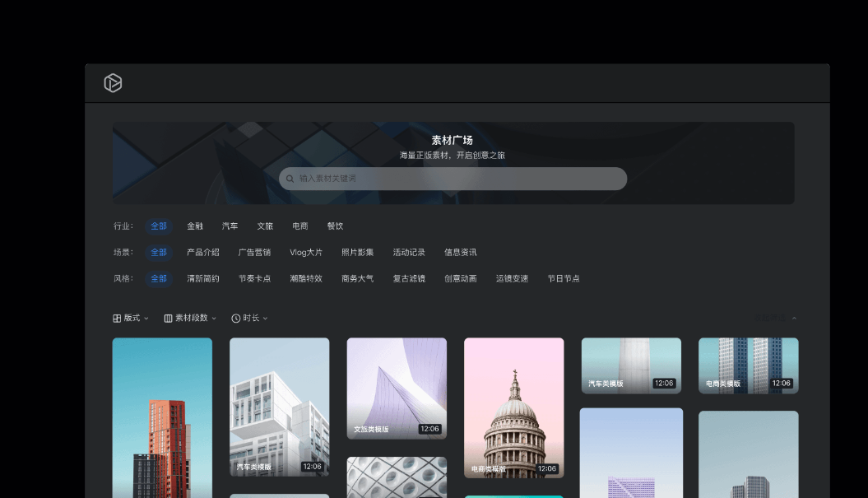
Task: Click the 素材段数 segments icon
Action: 168,318
